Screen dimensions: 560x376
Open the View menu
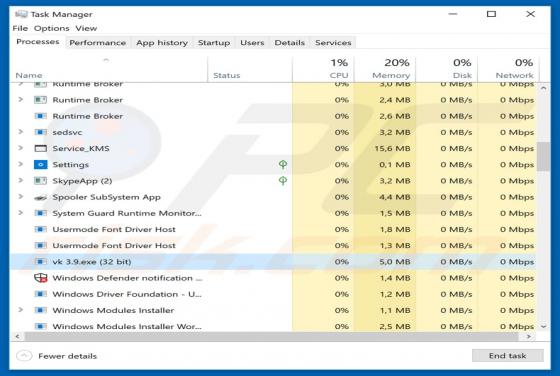point(86,28)
